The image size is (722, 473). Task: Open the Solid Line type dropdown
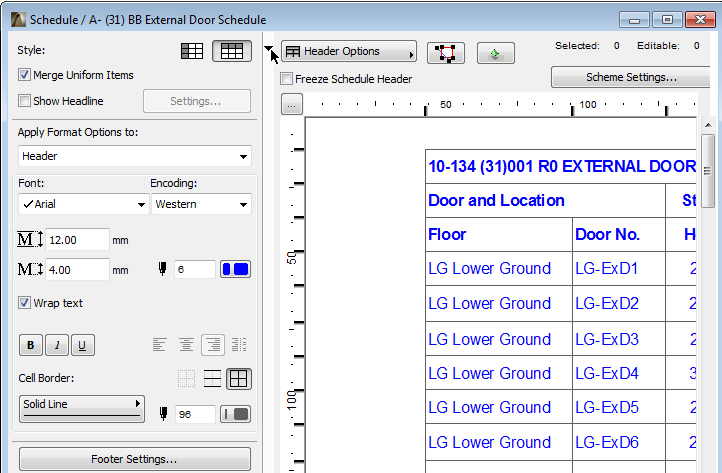click(x=82, y=409)
